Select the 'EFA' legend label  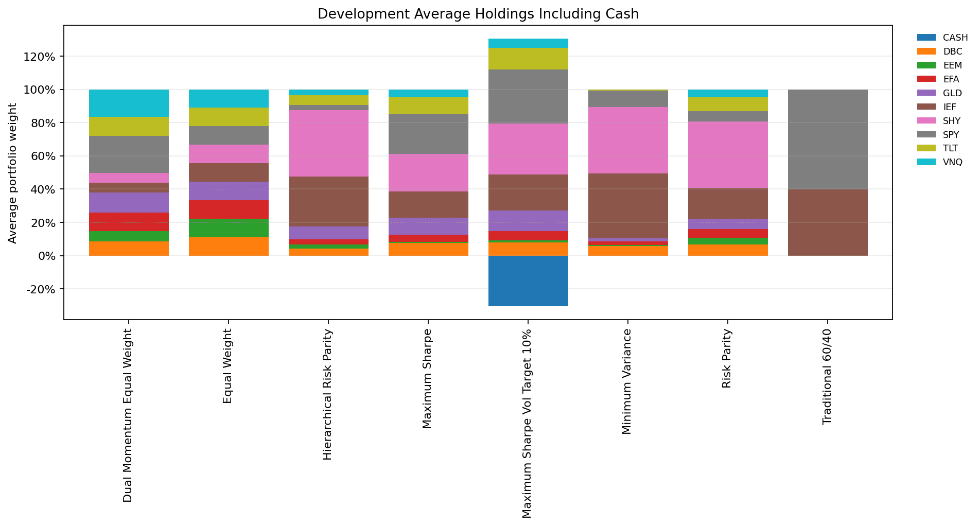tap(951, 79)
